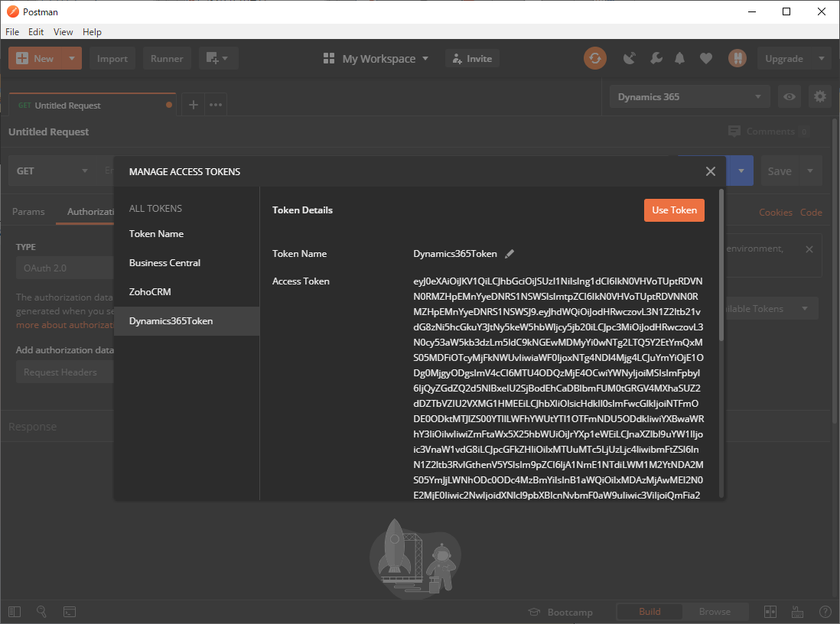The height and width of the screenshot is (624, 840).
Task: Toggle to Build mode
Action: [650, 611]
